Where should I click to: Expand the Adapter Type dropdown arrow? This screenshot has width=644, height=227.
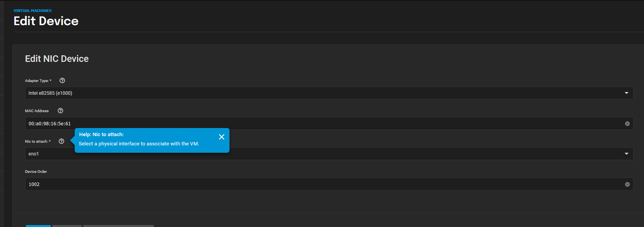(x=627, y=93)
